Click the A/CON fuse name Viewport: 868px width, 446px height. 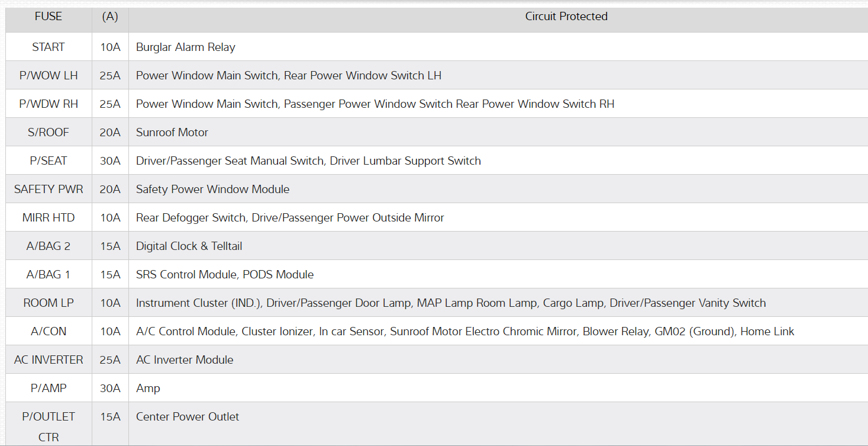pos(49,332)
